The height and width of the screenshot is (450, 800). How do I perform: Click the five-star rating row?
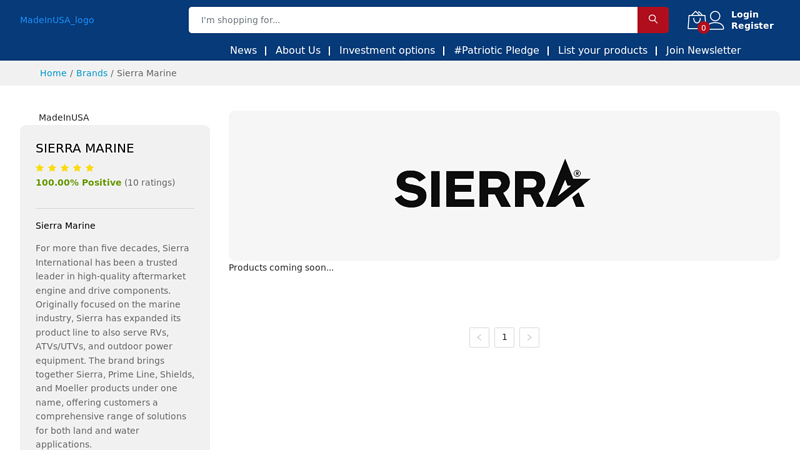[65, 168]
